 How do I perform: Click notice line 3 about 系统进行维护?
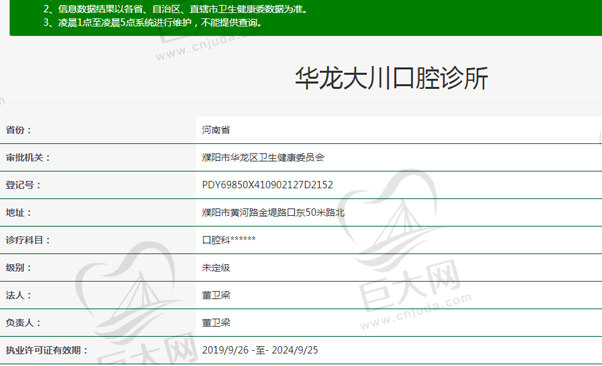(x=153, y=23)
